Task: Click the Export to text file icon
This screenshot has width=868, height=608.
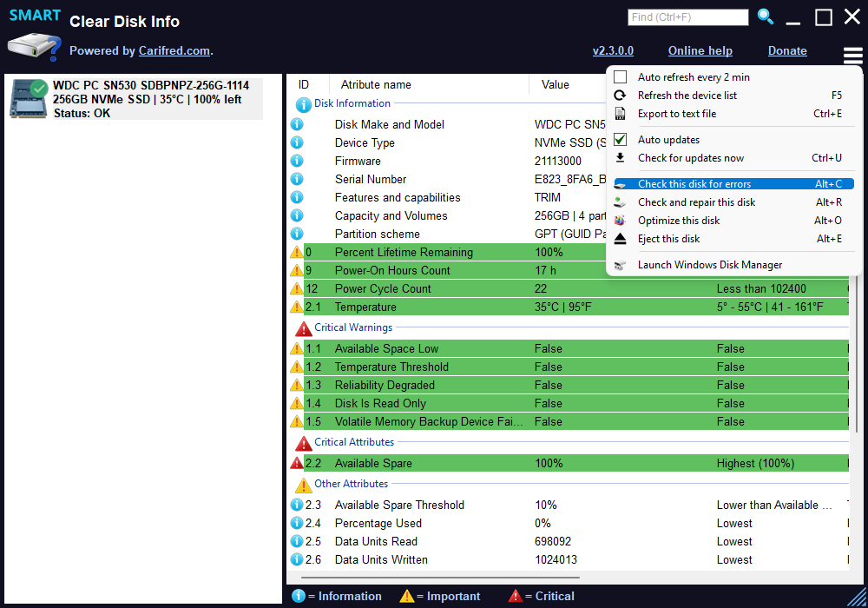Action: (620, 114)
